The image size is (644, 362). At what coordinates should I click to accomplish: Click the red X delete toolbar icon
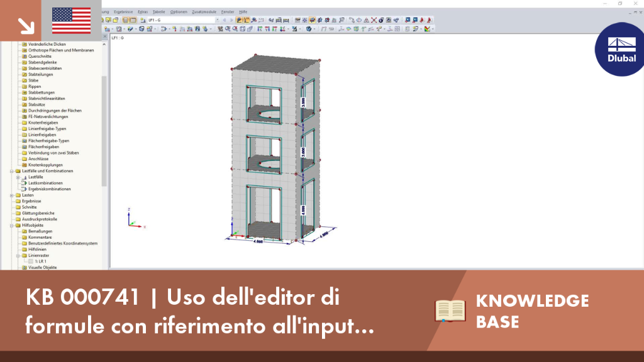pos(374,20)
